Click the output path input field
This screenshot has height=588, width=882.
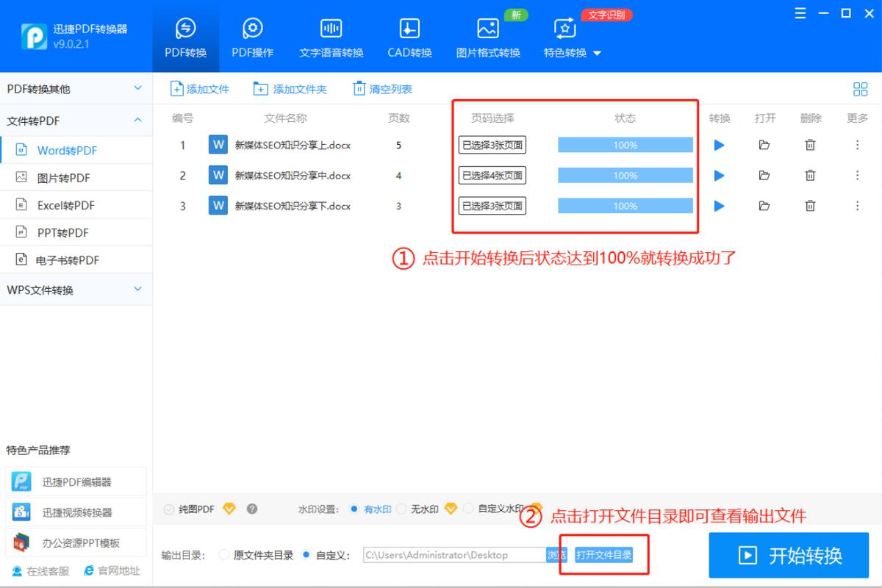(452, 555)
